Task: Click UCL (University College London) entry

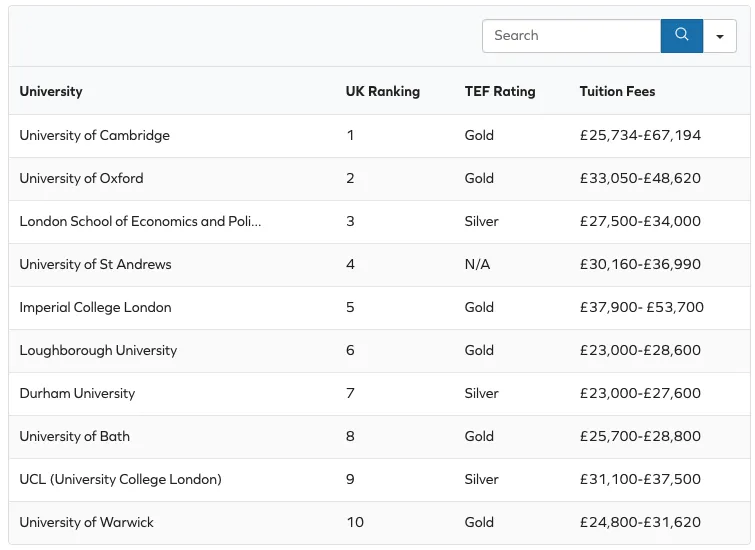Action: [121, 479]
